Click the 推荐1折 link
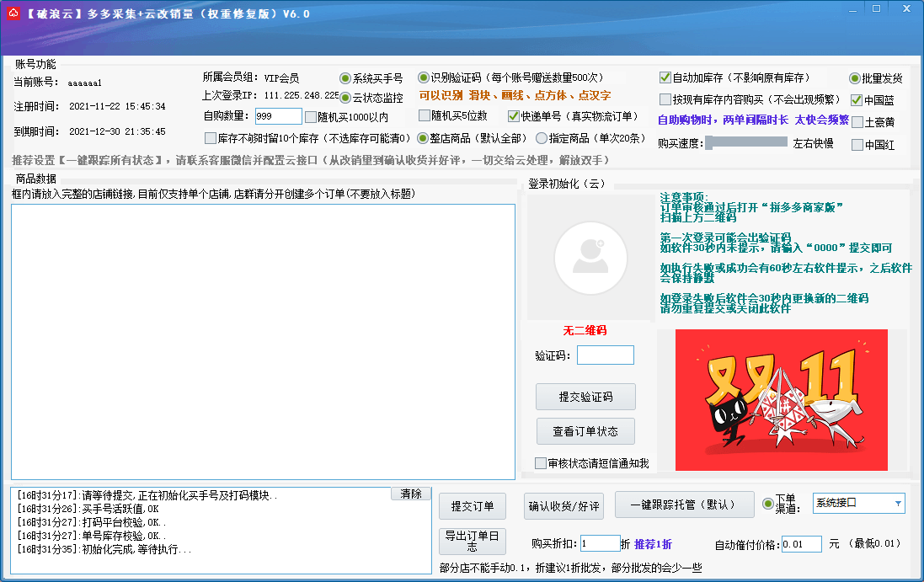This screenshot has width=924, height=582. click(x=653, y=543)
